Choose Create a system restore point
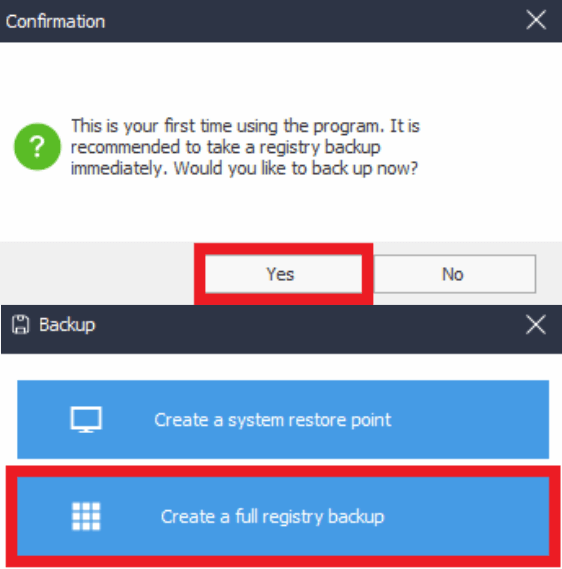562x569 pixels. 283,419
